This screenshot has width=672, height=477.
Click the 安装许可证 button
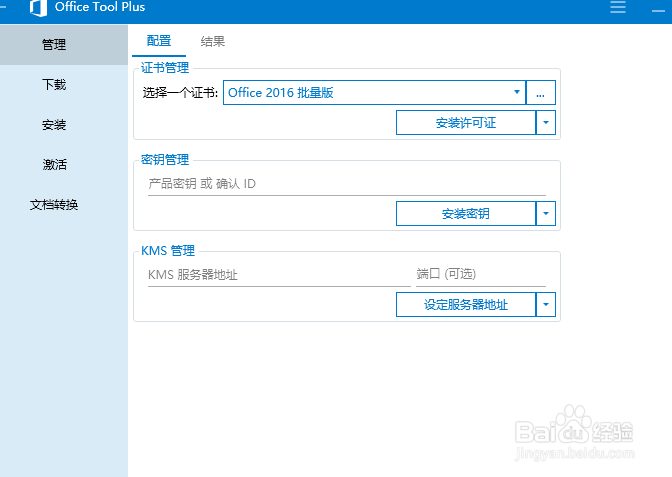466,123
